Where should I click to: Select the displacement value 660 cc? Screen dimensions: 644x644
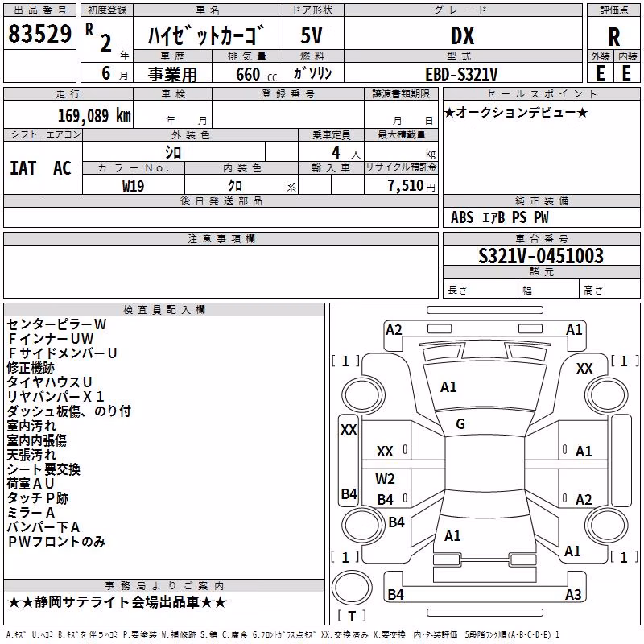(x=257, y=74)
